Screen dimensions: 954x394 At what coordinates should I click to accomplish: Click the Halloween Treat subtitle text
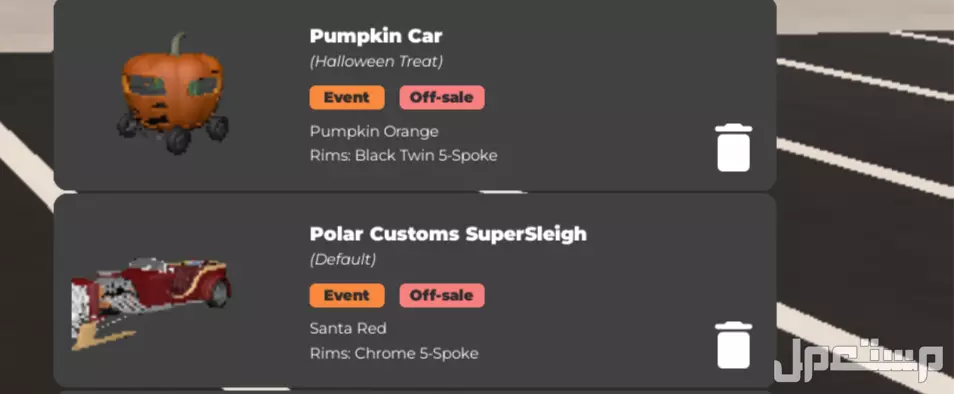point(377,62)
